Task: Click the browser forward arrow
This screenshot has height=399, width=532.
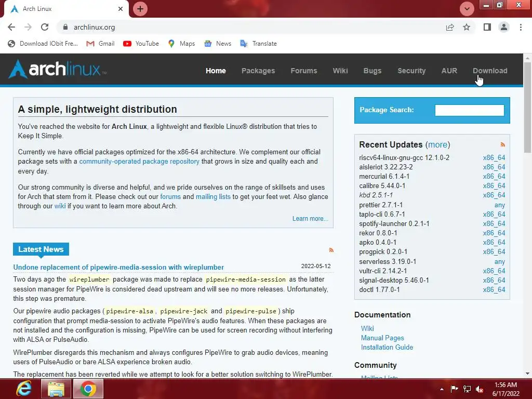Action: (28, 27)
